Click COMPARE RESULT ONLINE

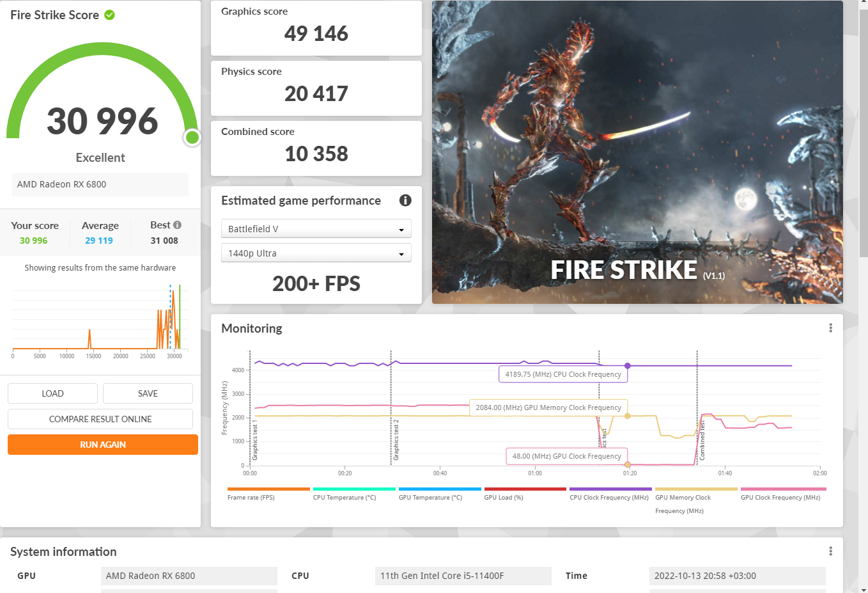coord(100,419)
